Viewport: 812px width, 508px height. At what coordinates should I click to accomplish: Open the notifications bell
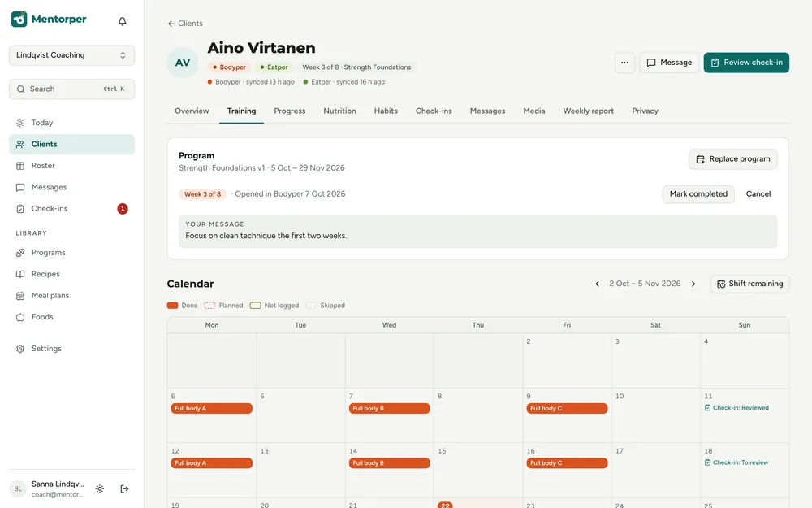coord(123,21)
